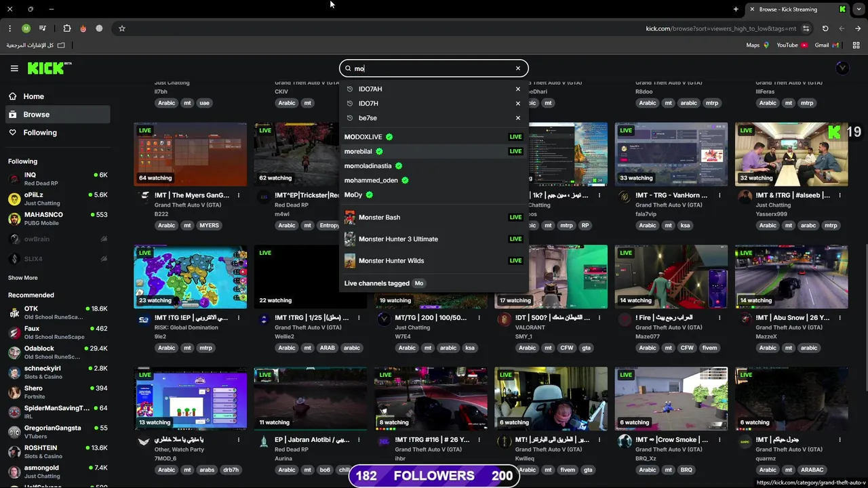Choose momoladinastia from search results
This screenshot has width=868, height=488.
pyautogui.click(x=433, y=166)
